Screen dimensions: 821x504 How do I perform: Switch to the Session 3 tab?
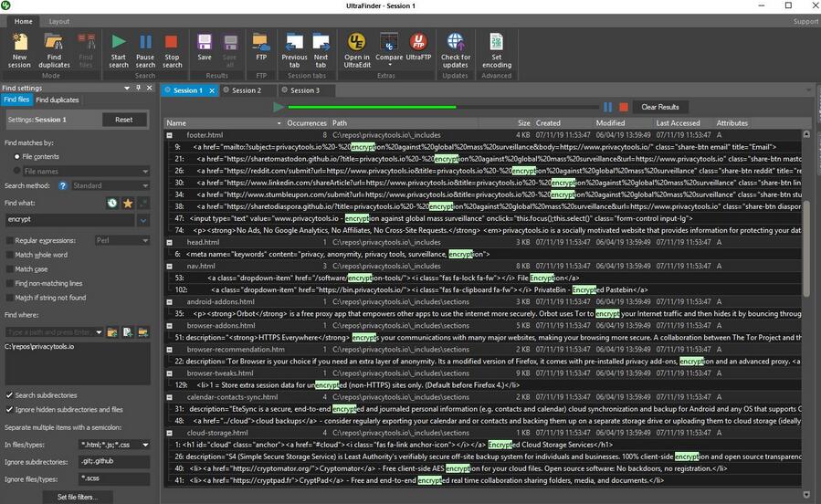[305, 90]
